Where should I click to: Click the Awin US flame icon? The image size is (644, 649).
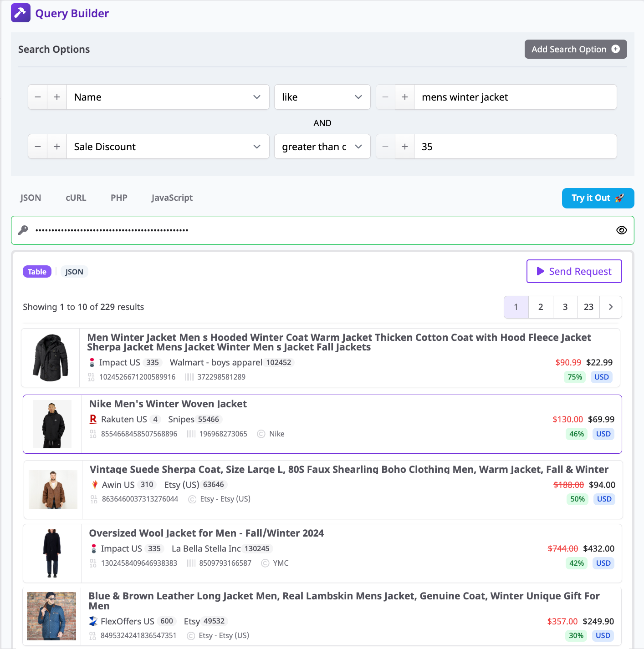coord(95,485)
